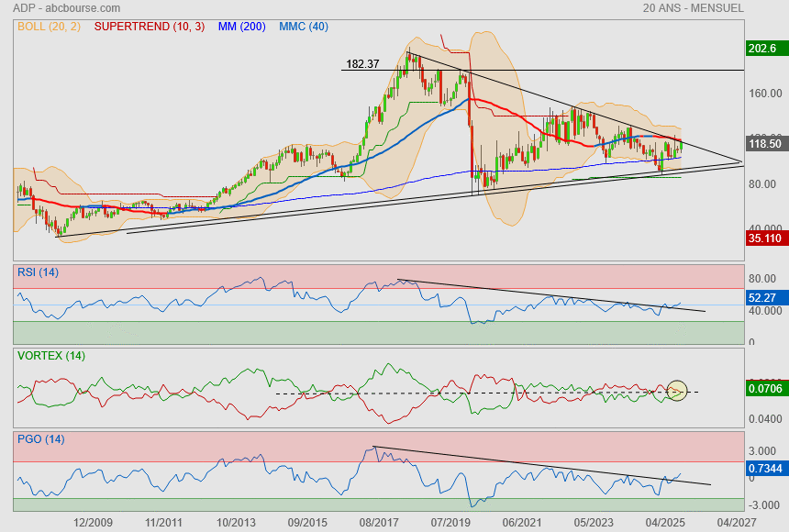This screenshot has width=789, height=532.
Task: Click the yellow circle highlight in Vortex panel
Action: pos(677,391)
